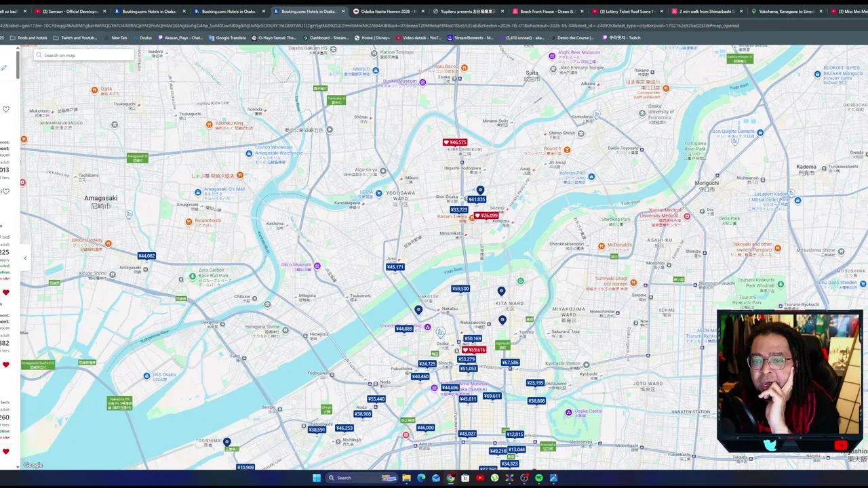Select the ¥38,591 hotel price marker
This screenshot has width=868, height=488.
pos(317,430)
